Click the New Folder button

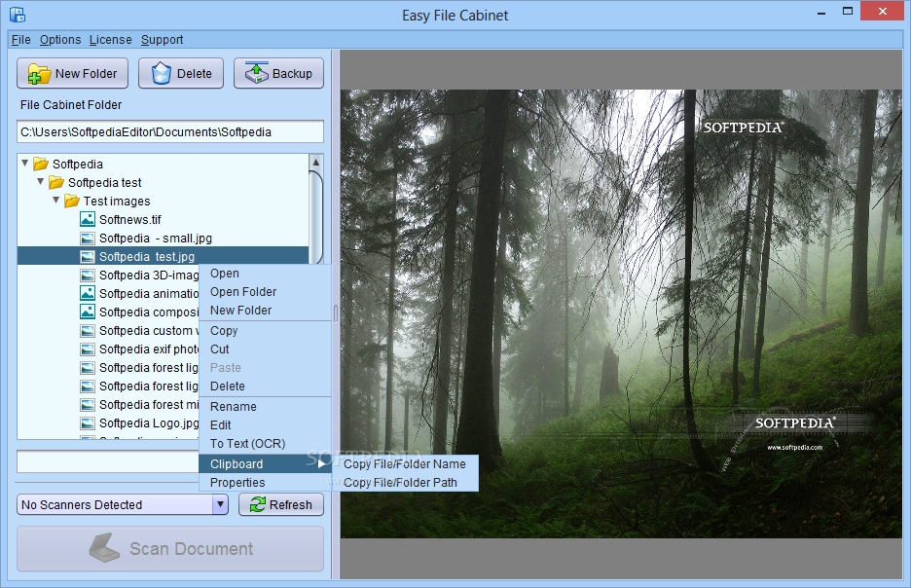73,73
